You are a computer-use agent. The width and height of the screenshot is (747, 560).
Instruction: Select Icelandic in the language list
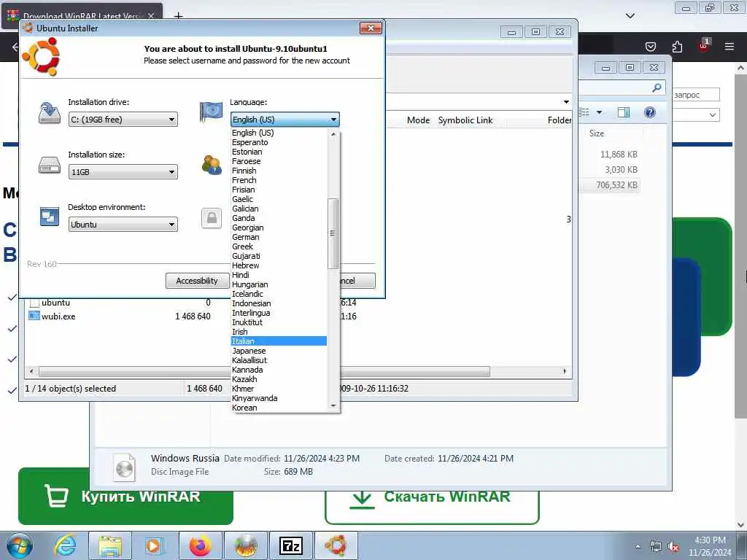(247, 294)
